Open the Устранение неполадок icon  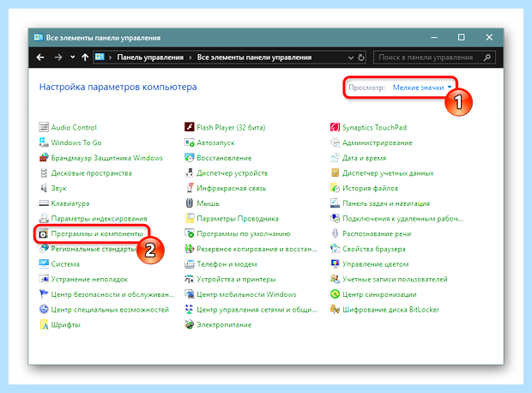(44, 279)
